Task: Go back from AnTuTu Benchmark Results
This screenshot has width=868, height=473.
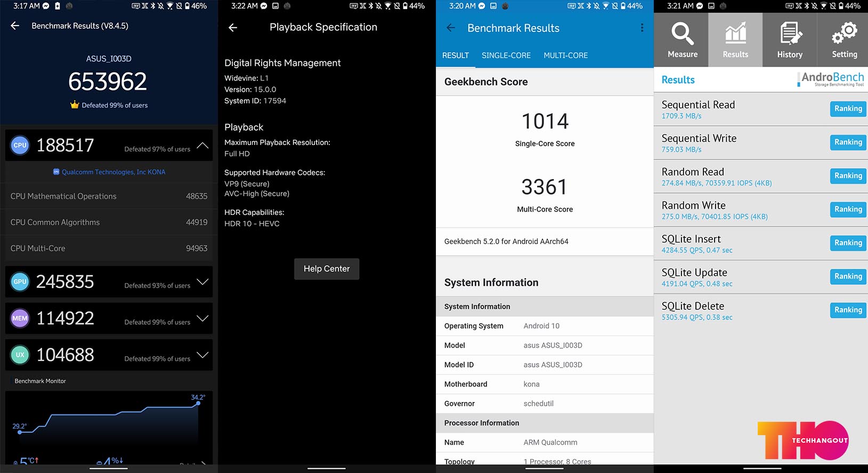Action: (x=15, y=26)
